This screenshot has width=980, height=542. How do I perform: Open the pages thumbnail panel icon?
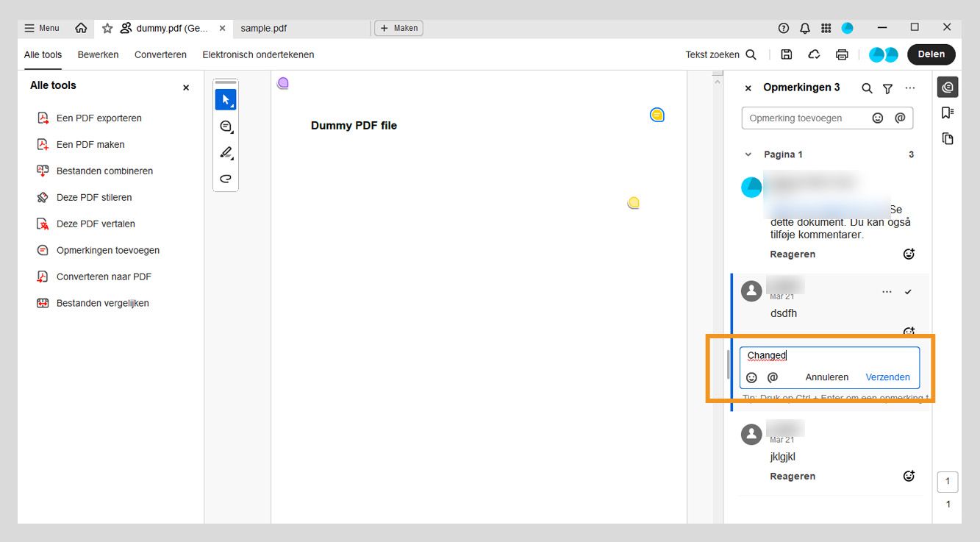point(947,138)
